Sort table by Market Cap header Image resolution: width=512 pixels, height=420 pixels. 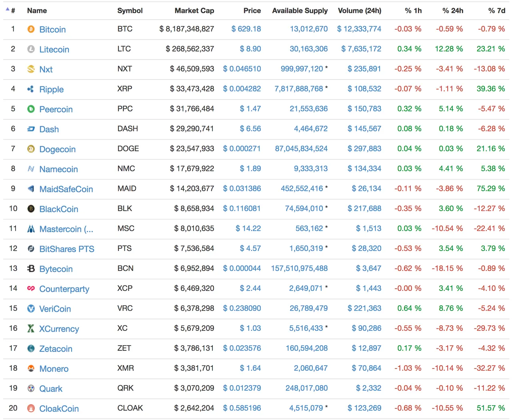tap(194, 11)
